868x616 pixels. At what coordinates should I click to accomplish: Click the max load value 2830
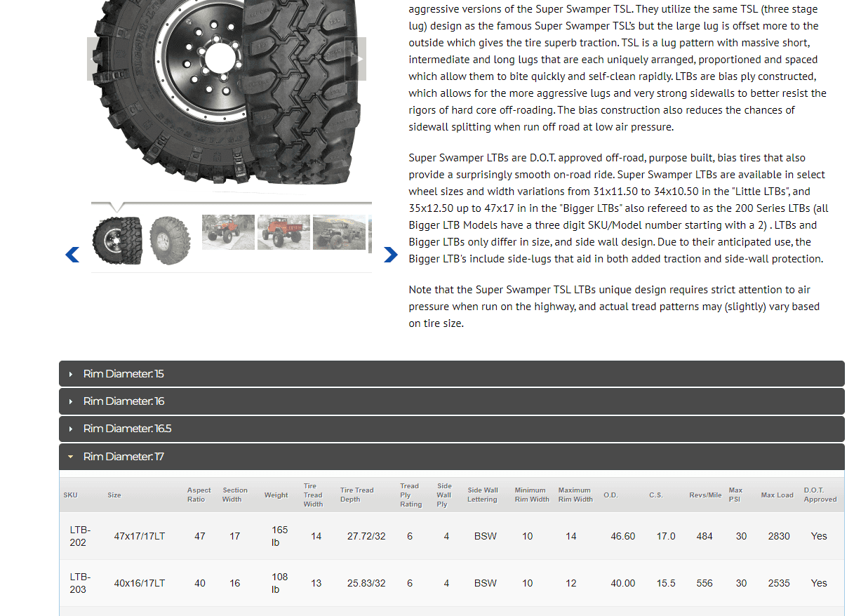(x=779, y=536)
